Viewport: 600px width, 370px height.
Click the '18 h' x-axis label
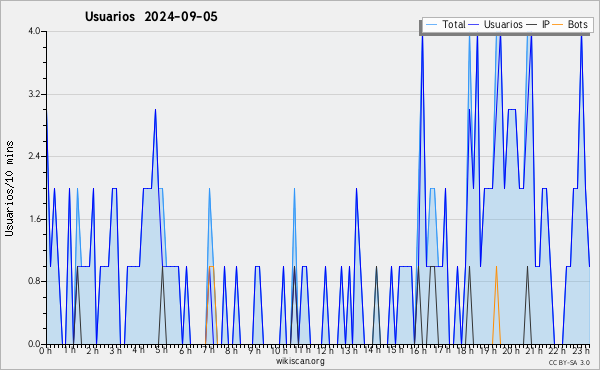[x=465, y=350]
